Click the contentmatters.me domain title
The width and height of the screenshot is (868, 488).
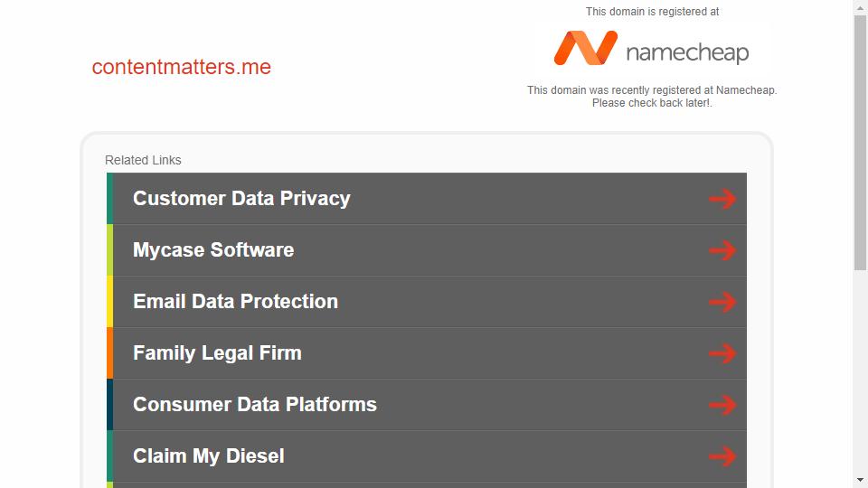click(182, 67)
